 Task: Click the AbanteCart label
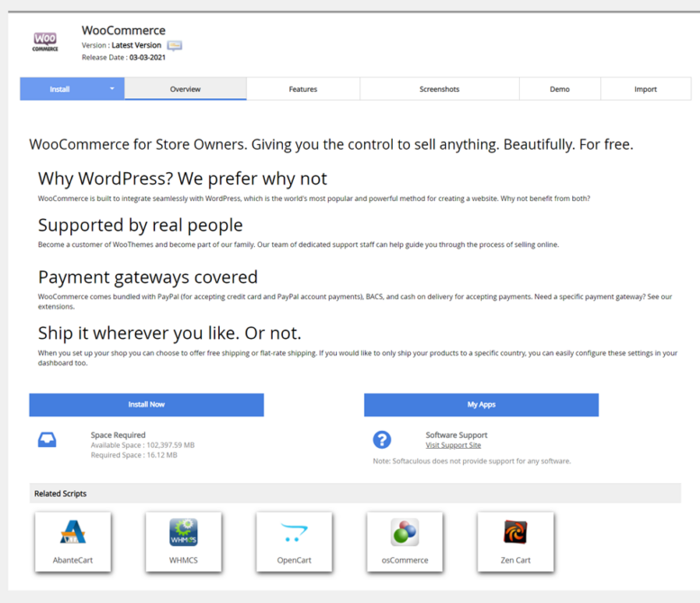point(73,560)
